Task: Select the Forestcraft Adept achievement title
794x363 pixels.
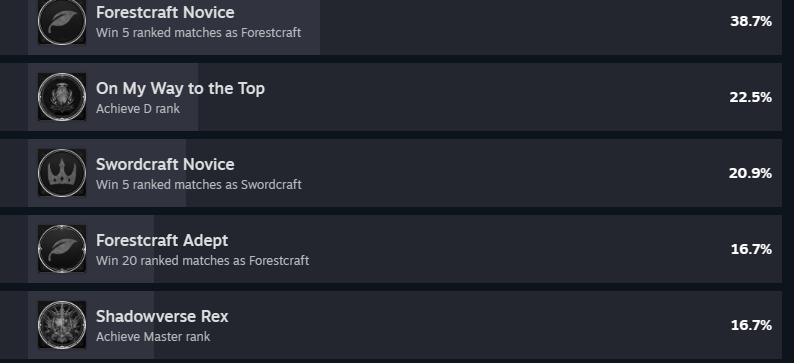Action: (x=162, y=240)
